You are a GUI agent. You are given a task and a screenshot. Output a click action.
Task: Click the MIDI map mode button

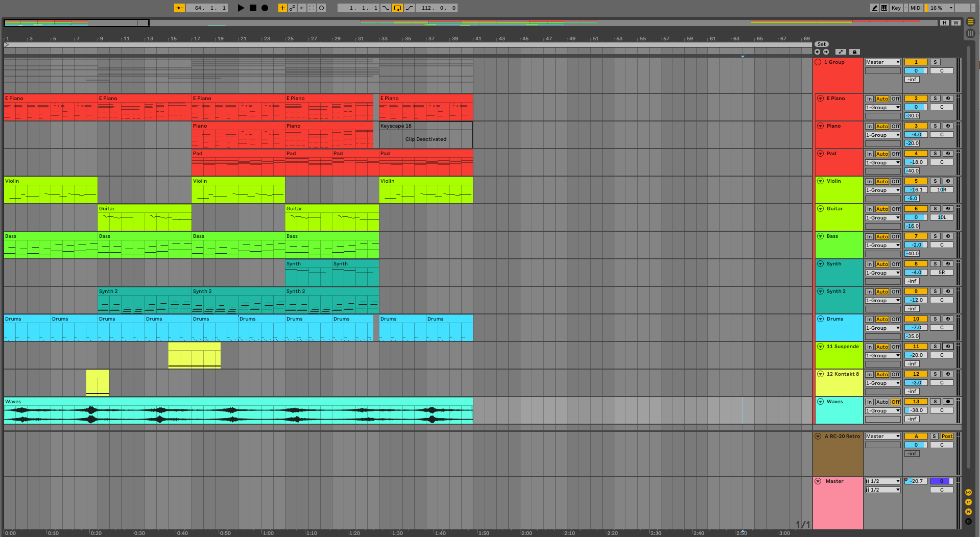(916, 8)
